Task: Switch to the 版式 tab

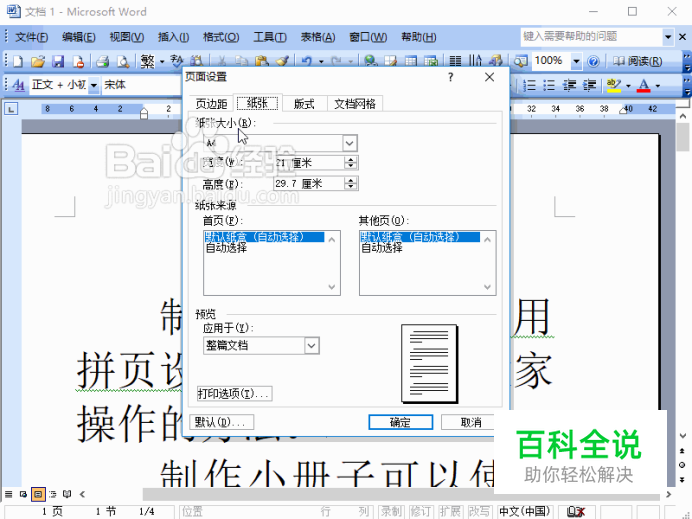Action: [304, 104]
